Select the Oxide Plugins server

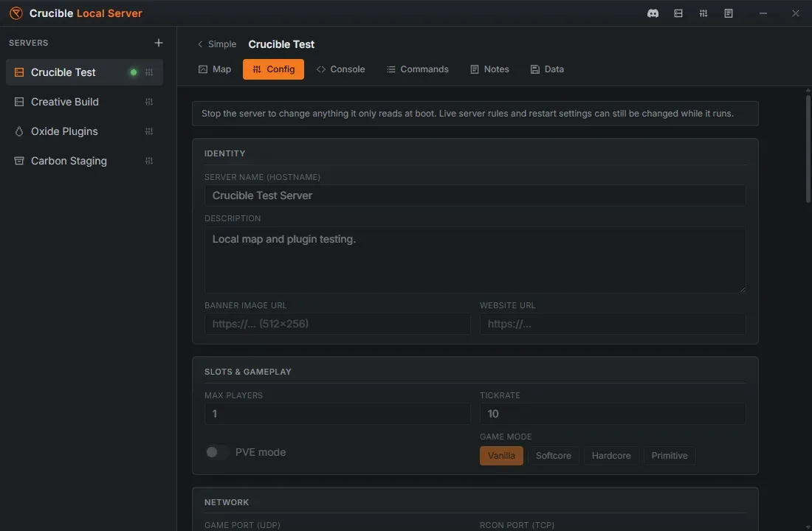[x=84, y=131]
